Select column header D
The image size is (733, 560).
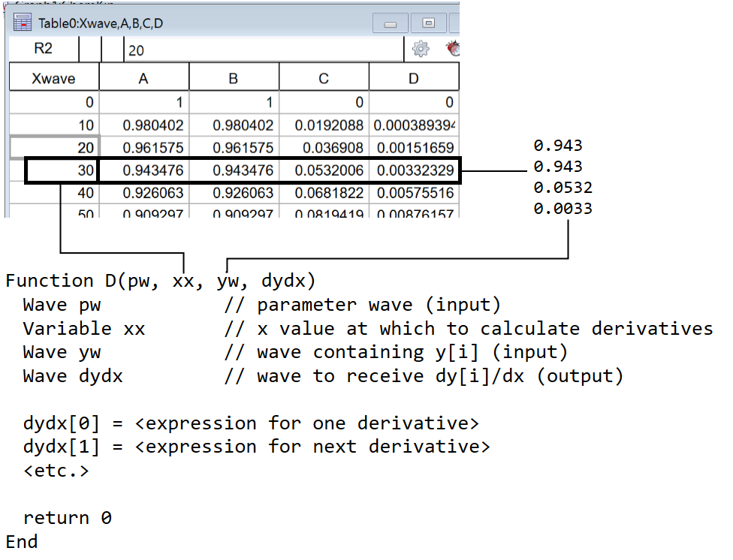click(x=414, y=78)
